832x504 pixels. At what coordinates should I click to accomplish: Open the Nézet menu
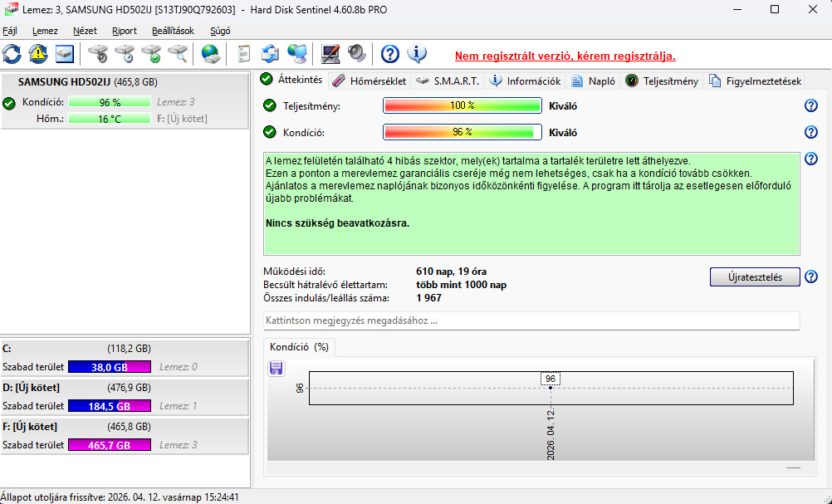[x=85, y=31]
